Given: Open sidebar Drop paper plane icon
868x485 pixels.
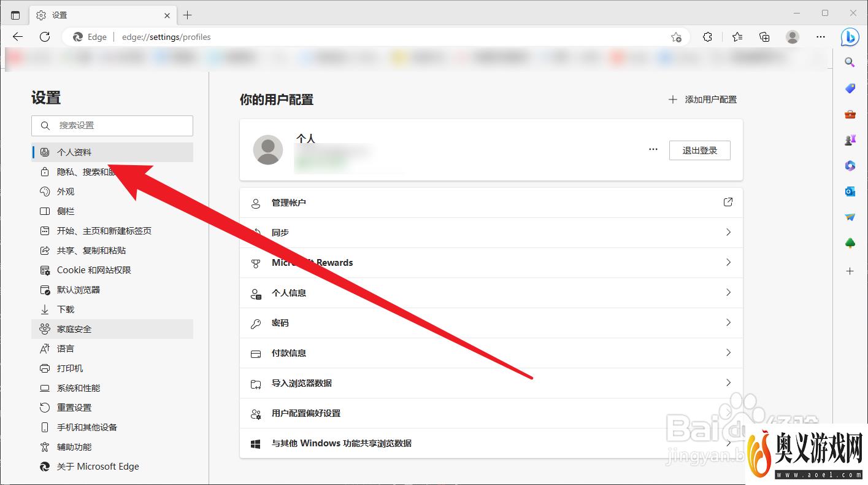Looking at the screenshot, I should coord(850,217).
